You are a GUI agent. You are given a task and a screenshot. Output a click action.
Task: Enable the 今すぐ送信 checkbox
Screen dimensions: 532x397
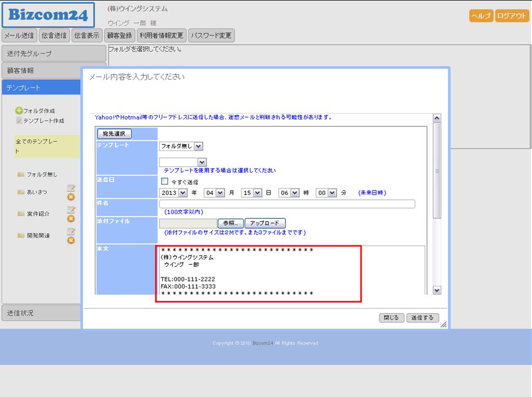pyautogui.click(x=165, y=182)
